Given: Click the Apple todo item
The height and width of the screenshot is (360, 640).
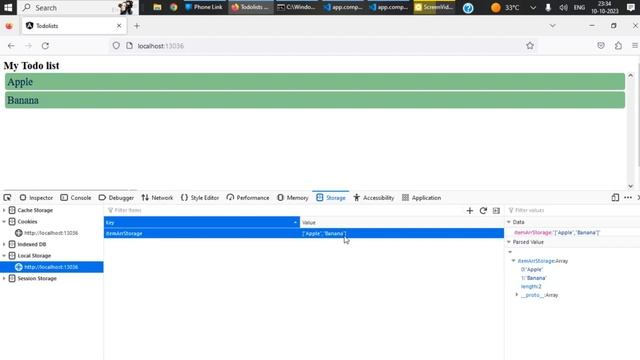Looking at the screenshot, I should pyautogui.click(x=315, y=82).
